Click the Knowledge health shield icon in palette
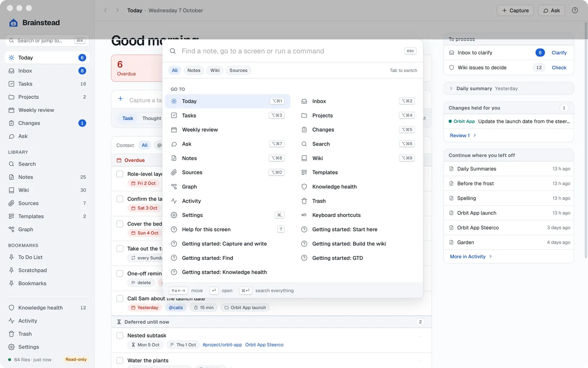Screen dimensions: 588x368 coord(304,187)
